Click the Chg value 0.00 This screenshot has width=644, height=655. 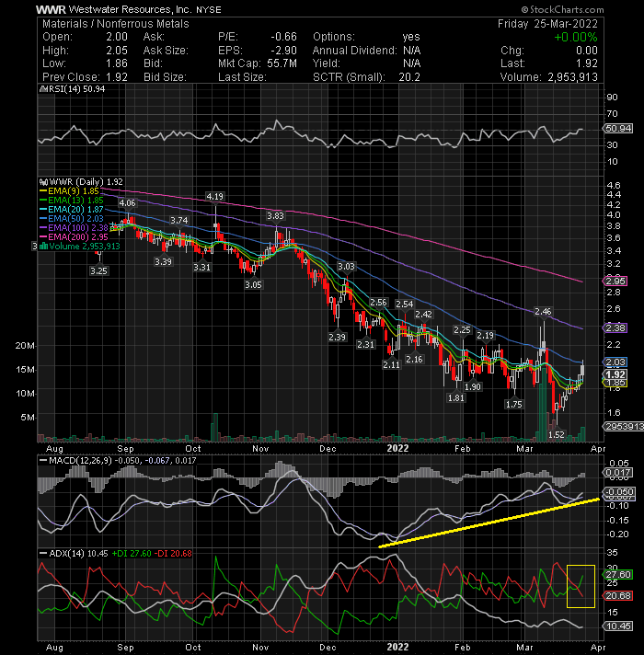[x=586, y=51]
